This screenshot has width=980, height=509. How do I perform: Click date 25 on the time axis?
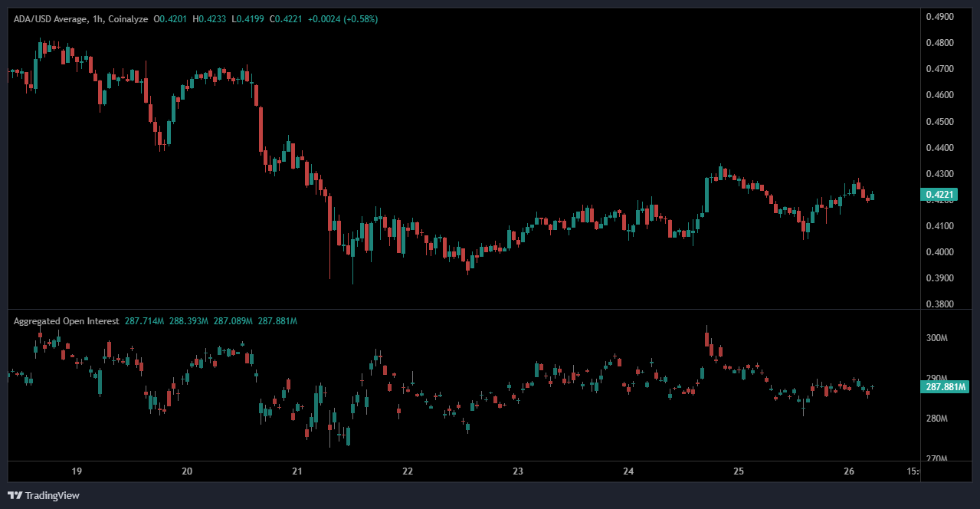pyautogui.click(x=739, y=471)
